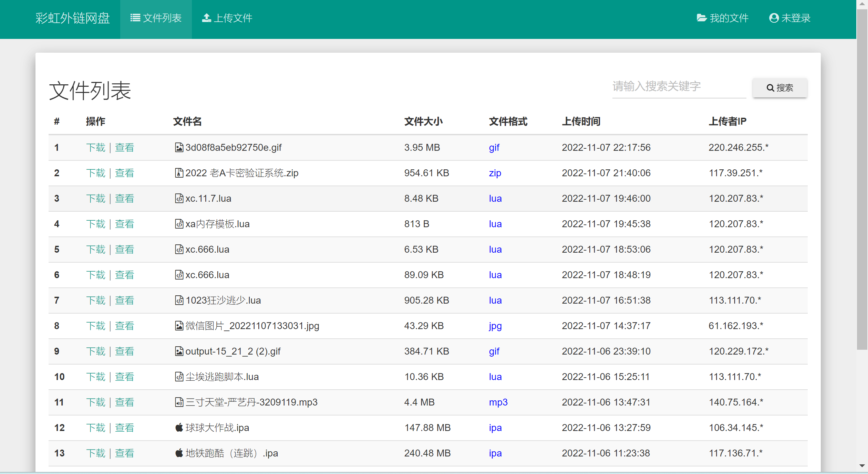This screenshot has width=868, height=474.
Task: Click the zip archive icon in row 2
Action: click(x=179, y=173)
